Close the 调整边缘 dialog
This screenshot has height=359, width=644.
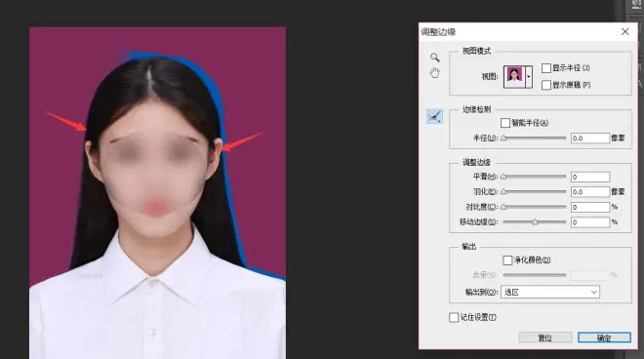click(x=625, y=31)
